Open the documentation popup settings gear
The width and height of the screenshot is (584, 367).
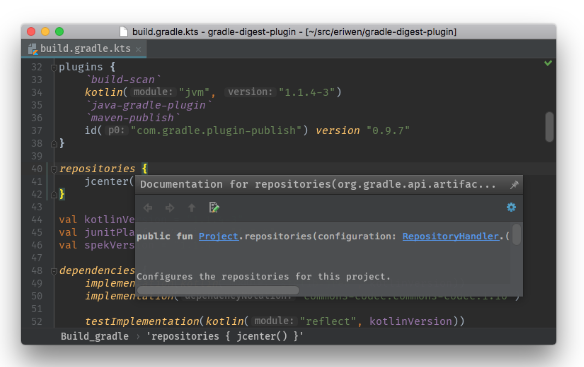(x=511, y=207)
